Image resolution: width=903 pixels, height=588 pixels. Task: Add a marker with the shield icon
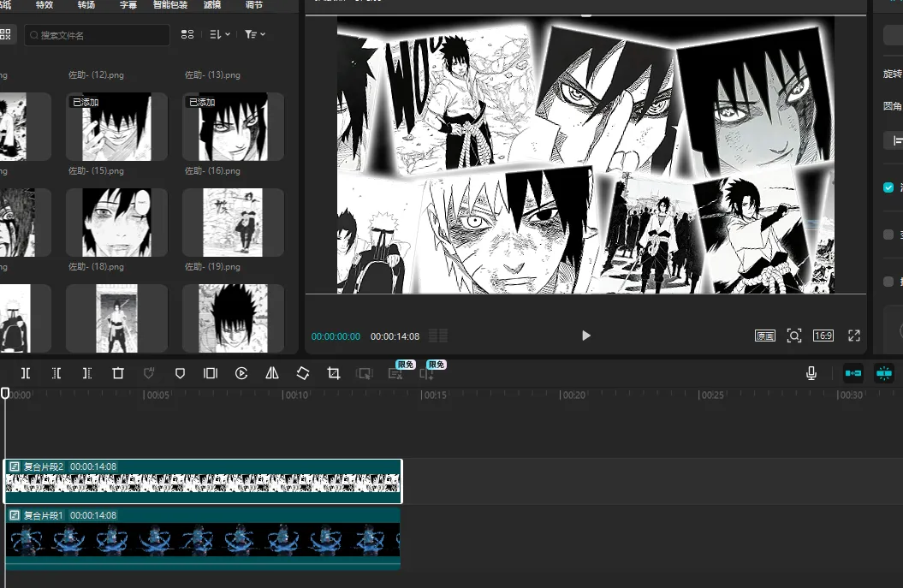coord(180,373)
